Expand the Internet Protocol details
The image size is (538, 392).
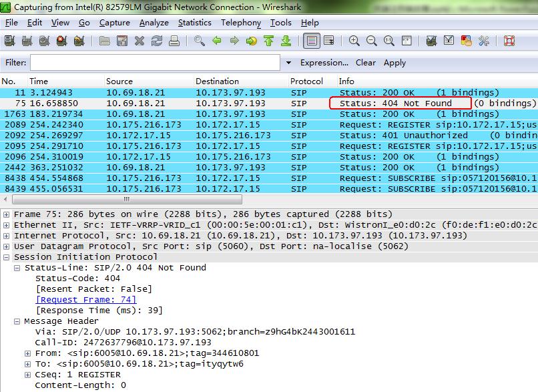point(6,236)
